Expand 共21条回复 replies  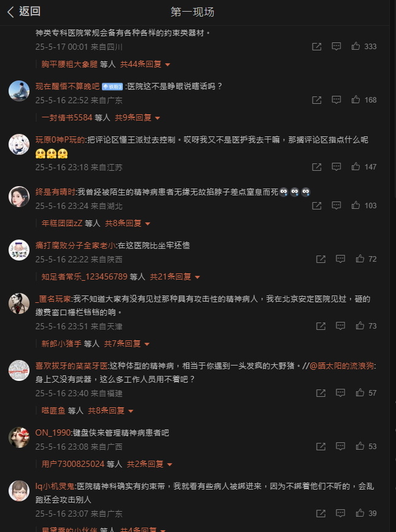click(175, 276)
